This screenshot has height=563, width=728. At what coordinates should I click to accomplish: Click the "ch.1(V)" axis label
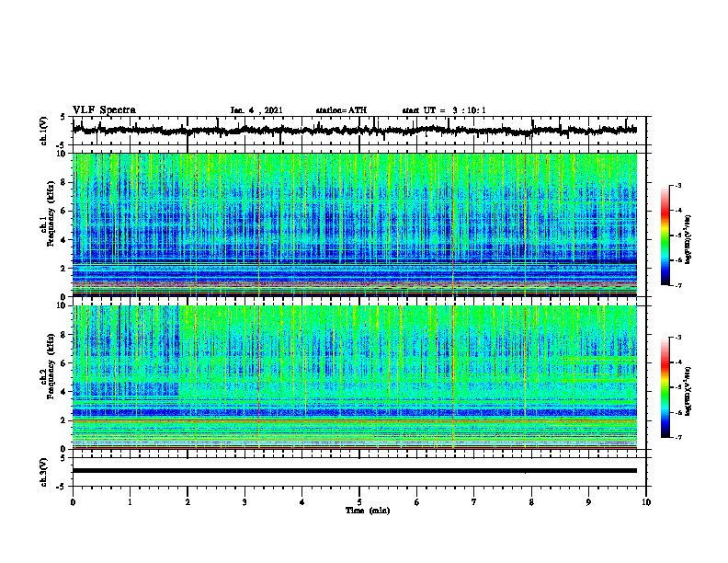point(44,131)
